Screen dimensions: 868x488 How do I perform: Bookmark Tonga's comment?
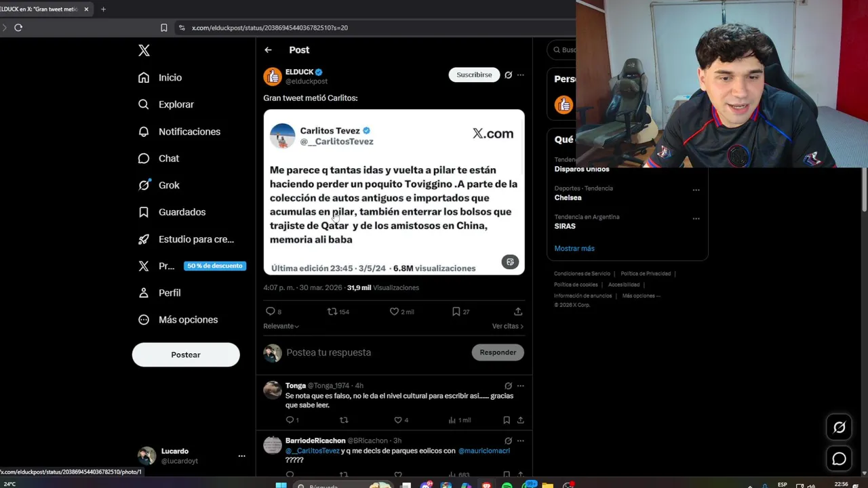tap(507, 420)
